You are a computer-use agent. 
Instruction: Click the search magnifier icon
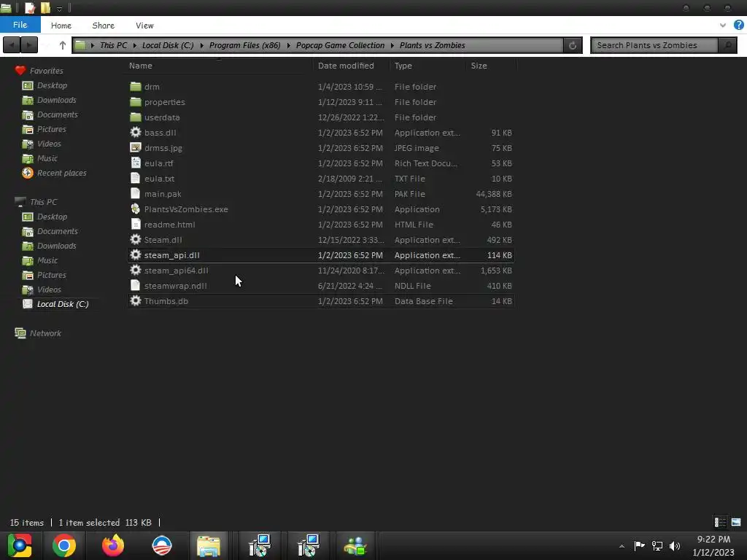coord(727,45)
